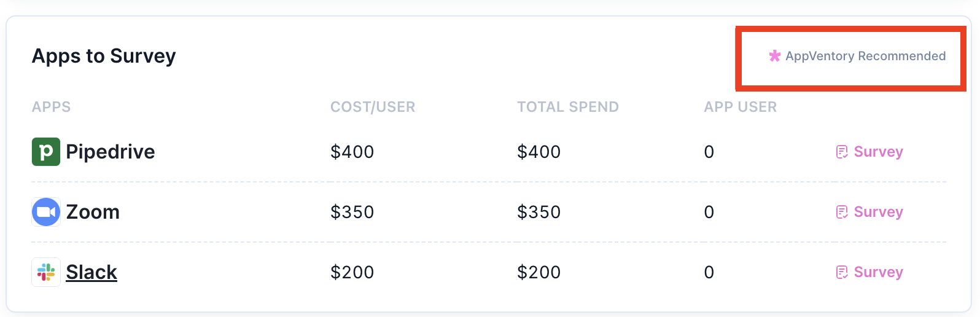Click Pipedrive's $400 total spend value
Screen dimensions: 980x317
[539, 152]
